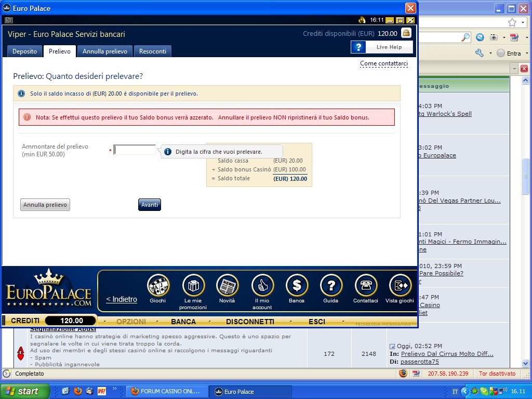This screenshot has height=399, width=532.
Task: Click the blue IE-tab refresh icon in the browser toolbar
Action: coord(480,37)
